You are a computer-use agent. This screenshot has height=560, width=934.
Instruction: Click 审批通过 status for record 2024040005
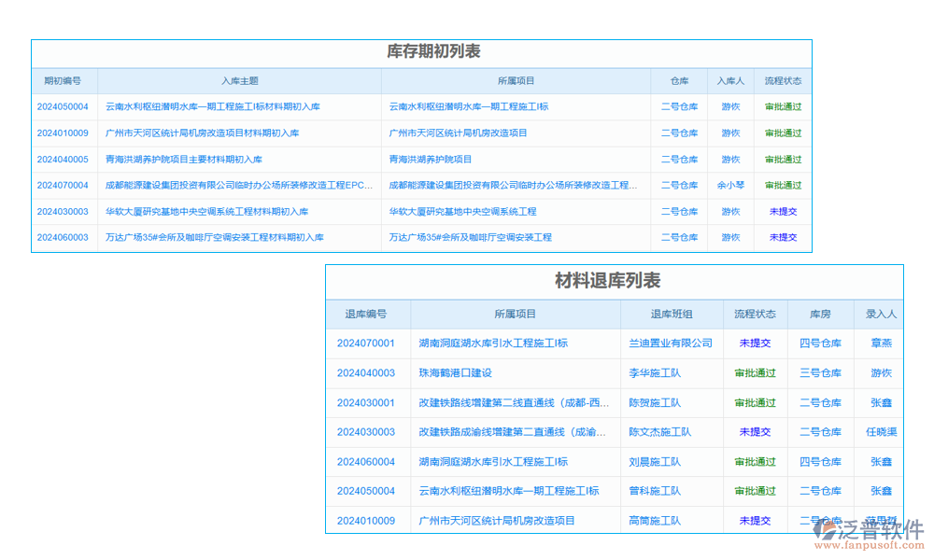pos(781,159)
